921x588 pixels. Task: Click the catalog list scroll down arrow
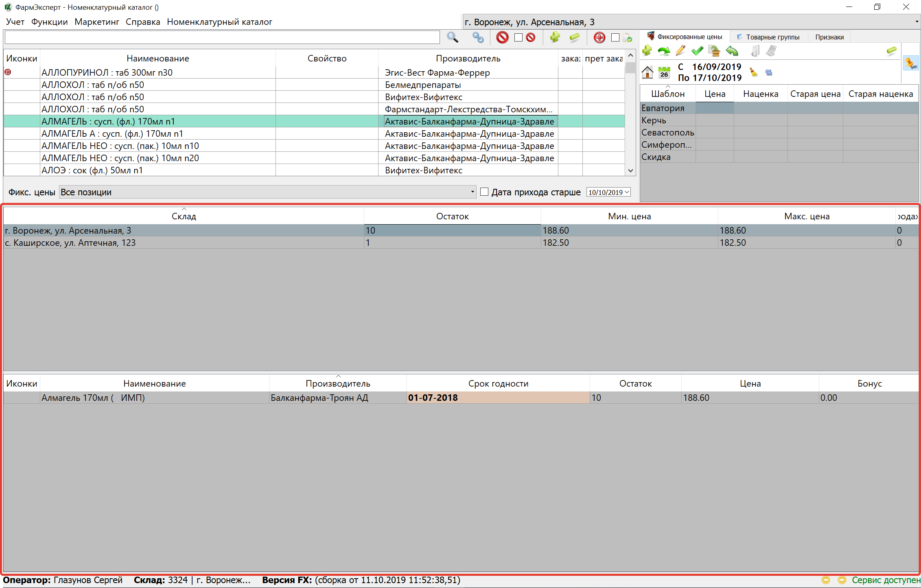[x=630, y=170]
